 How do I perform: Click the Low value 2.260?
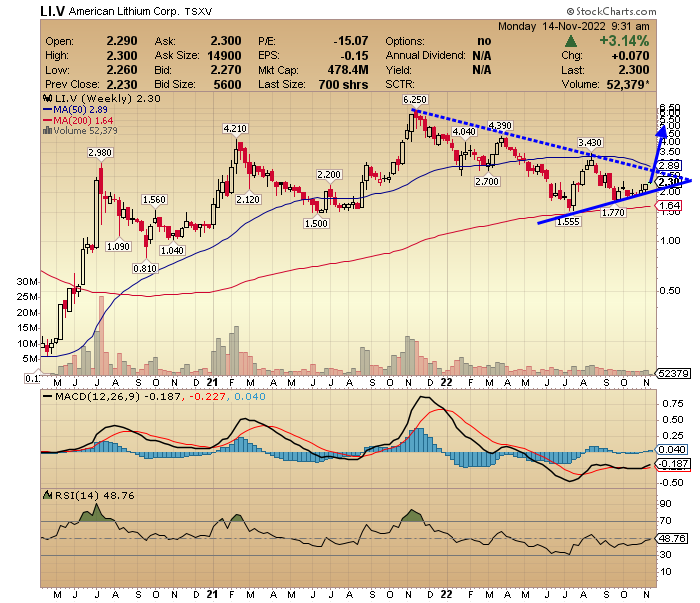122,70
